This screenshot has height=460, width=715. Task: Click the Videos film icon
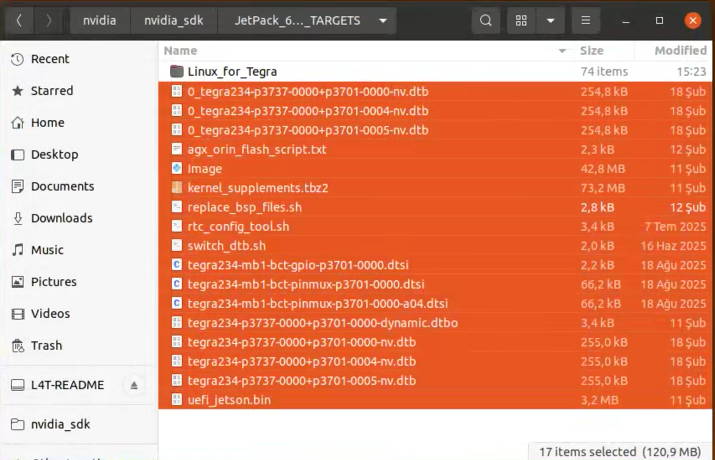(x=17, y=314)
